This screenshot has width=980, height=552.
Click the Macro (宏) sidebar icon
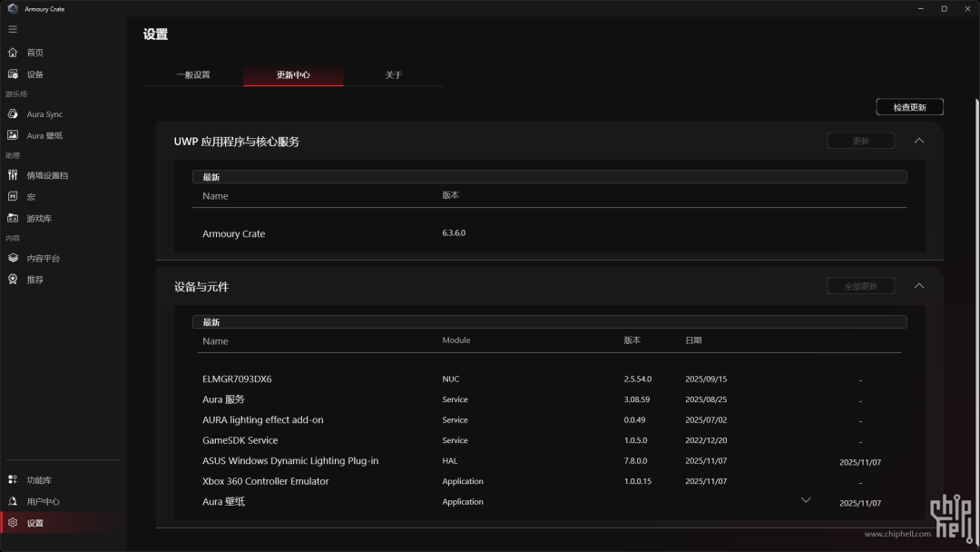point(13,196)
